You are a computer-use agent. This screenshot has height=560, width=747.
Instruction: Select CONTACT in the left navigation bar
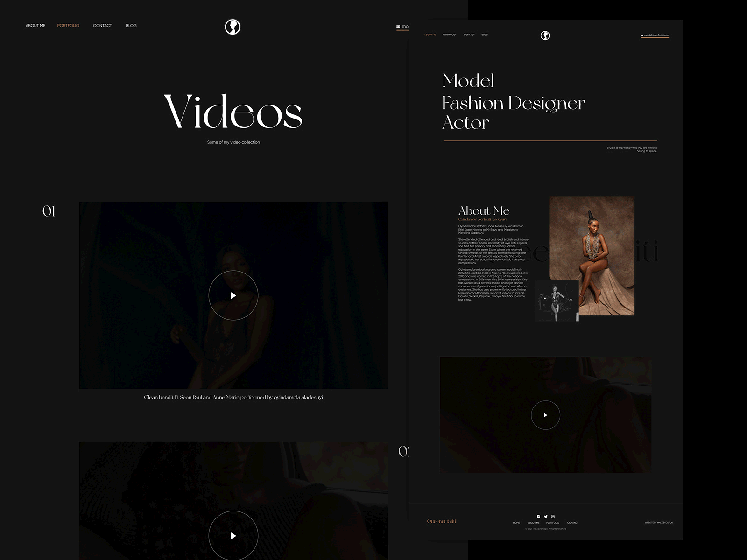coord(102,26)
